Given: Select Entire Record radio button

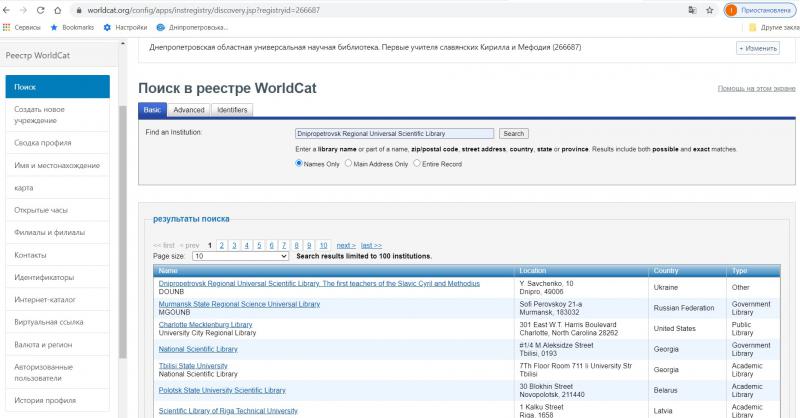Looking at the screenshot, I should [x=417, y=163].
